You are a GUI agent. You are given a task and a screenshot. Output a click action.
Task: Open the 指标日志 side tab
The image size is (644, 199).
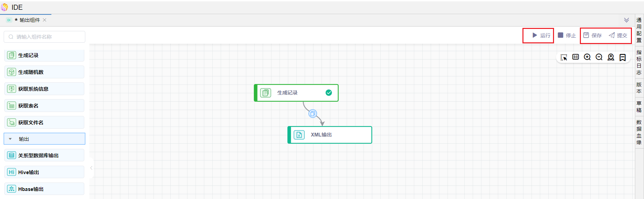pyautogui.click(x=639, y=62)
